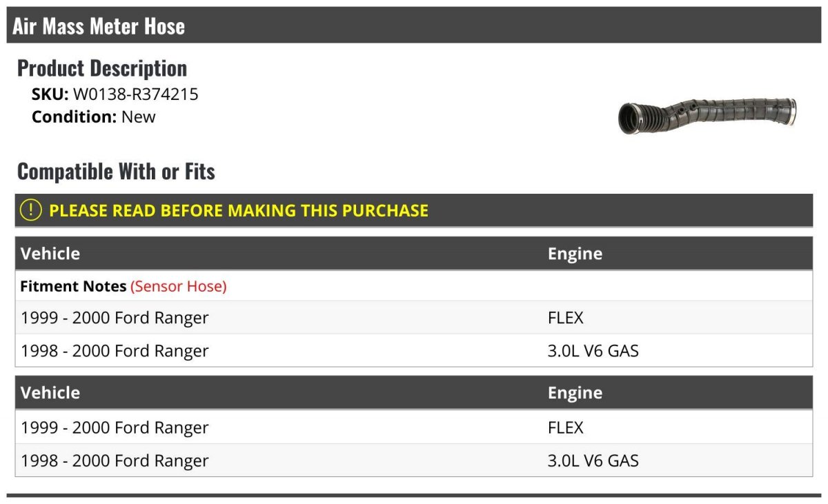The height and width of the screenshot is (504, 828).
Task: Click FLEX engine in the first table
Action: (566, 318)
